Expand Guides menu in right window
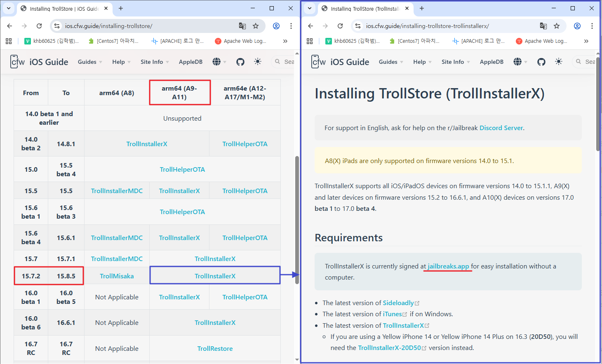The width and height of the screenshot is (602, 364). tap(391, 62)
